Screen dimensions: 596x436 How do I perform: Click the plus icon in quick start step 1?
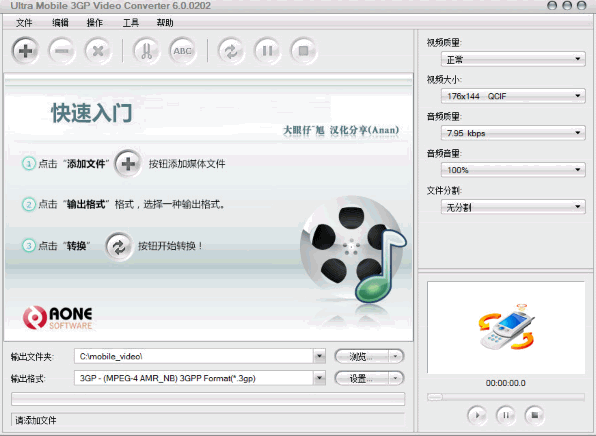click(x=128, y=164)
